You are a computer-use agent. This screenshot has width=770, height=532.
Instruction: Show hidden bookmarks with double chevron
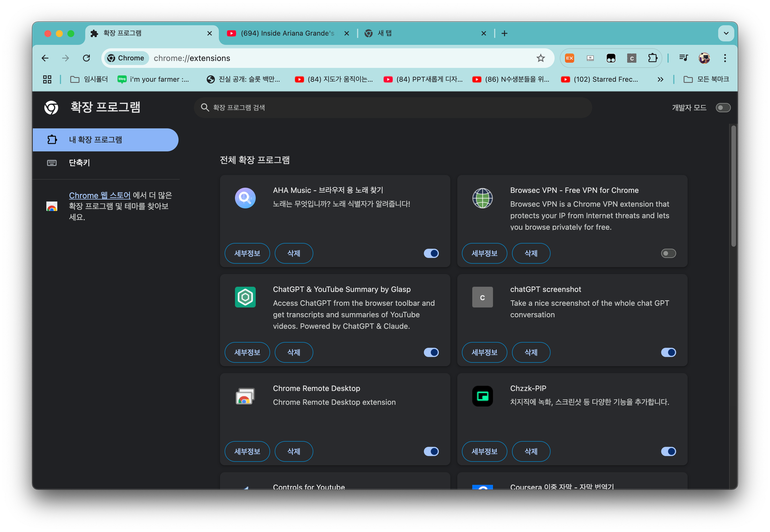tap(660, 79)
